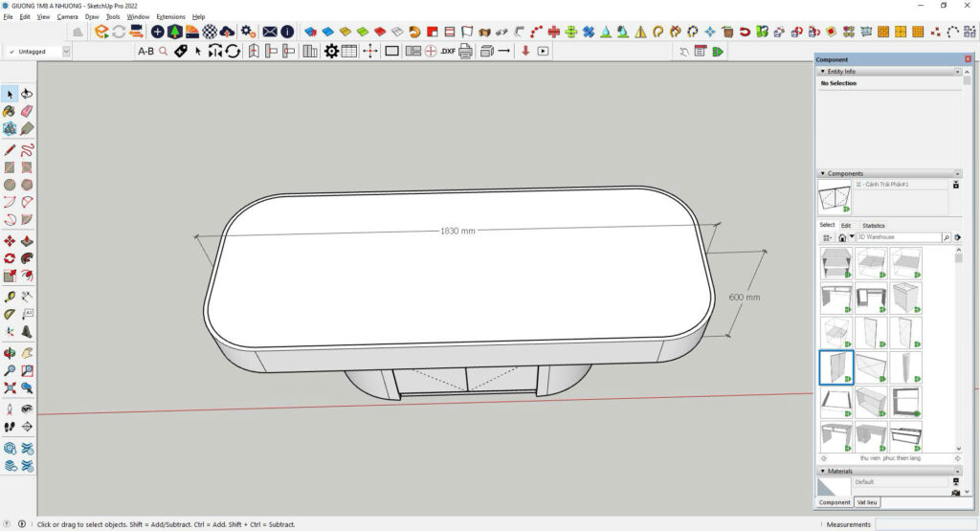The height and width of the screenshot is (531, 980).
Task: Select the Rotate tool
Action: (x=10, y=258)
